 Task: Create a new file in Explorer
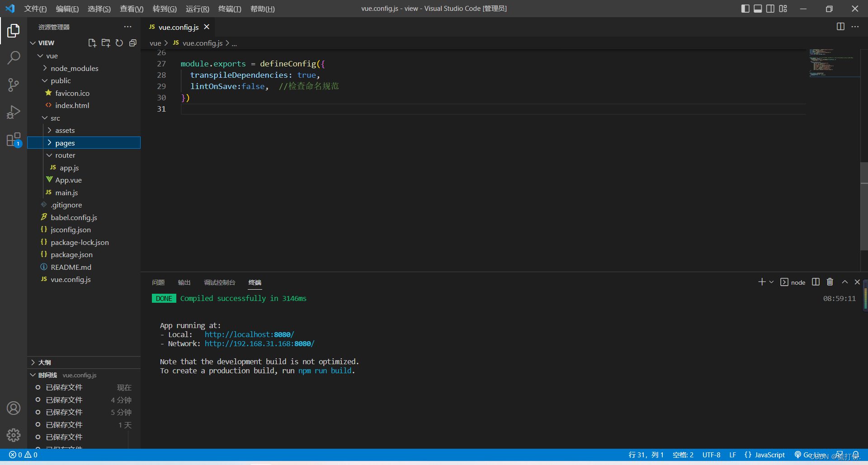[92, 43]
